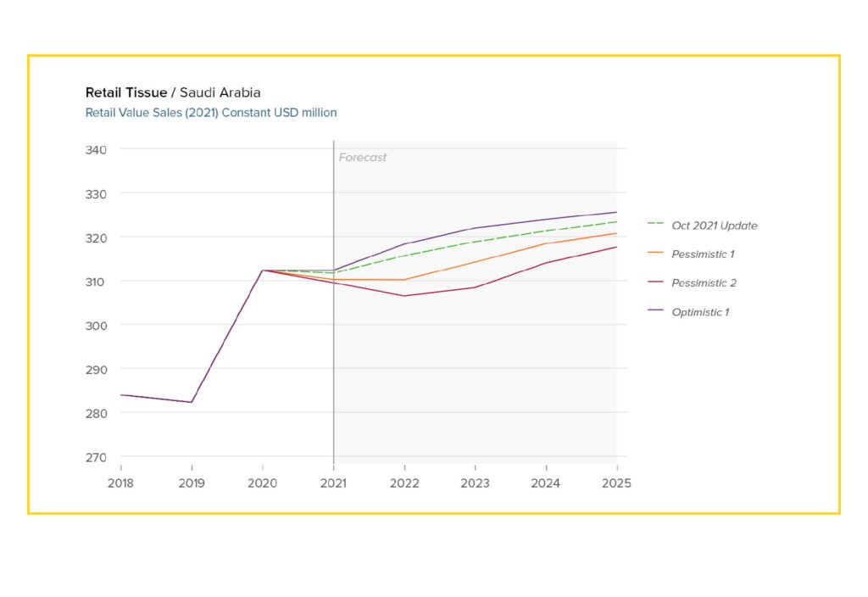Click the orange Pessimistic 1 line swatch
Image resolution: width=868 pixels, height=597 pixels.
coord(655,253)
